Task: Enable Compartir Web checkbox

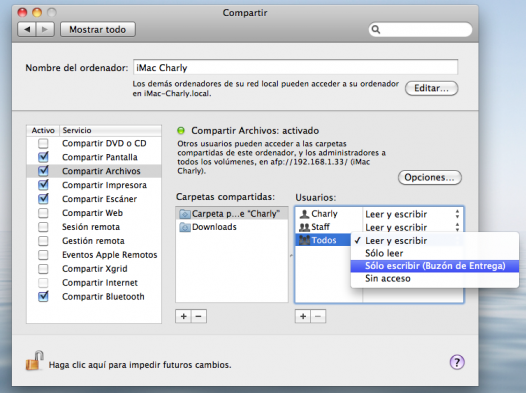Action: tap(43, 213)
